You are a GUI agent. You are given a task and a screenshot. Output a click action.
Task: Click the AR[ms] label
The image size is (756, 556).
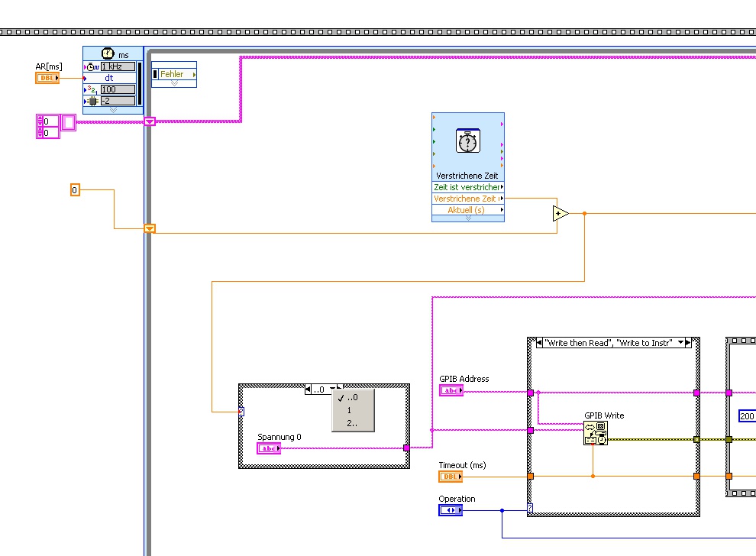pyautogui.click(x=49, y=67)
